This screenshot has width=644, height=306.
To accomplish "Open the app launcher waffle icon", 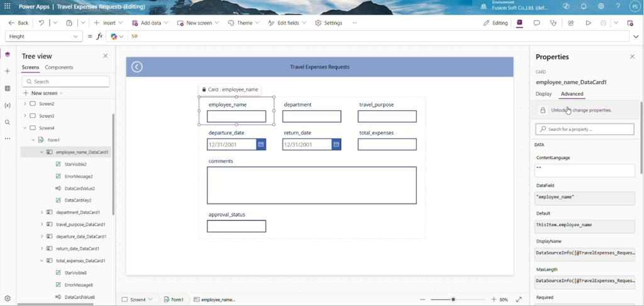I will pyautogui.click(x=7, y=6).
